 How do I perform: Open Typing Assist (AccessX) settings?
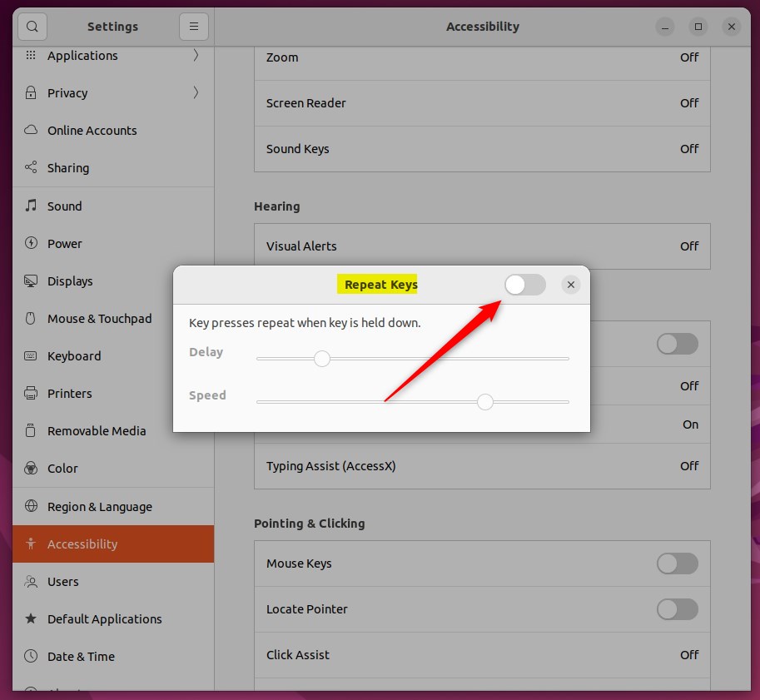pos(482,466)
